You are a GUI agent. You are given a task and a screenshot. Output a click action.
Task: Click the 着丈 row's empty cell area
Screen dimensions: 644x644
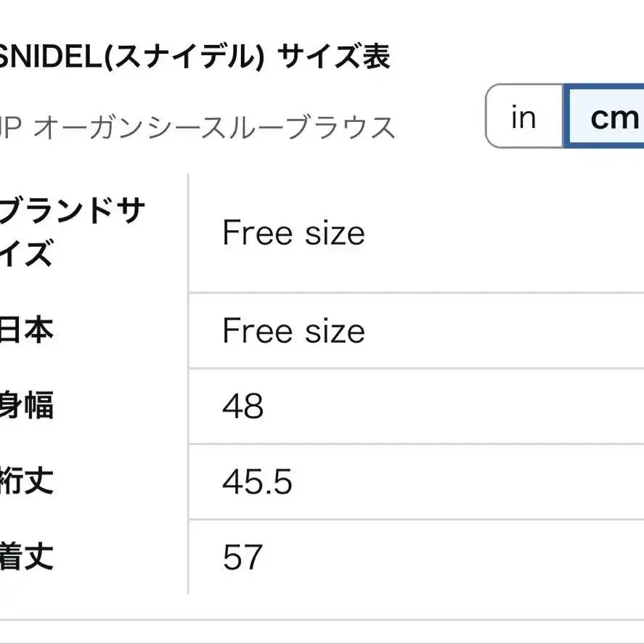click(x=452, y=557)
